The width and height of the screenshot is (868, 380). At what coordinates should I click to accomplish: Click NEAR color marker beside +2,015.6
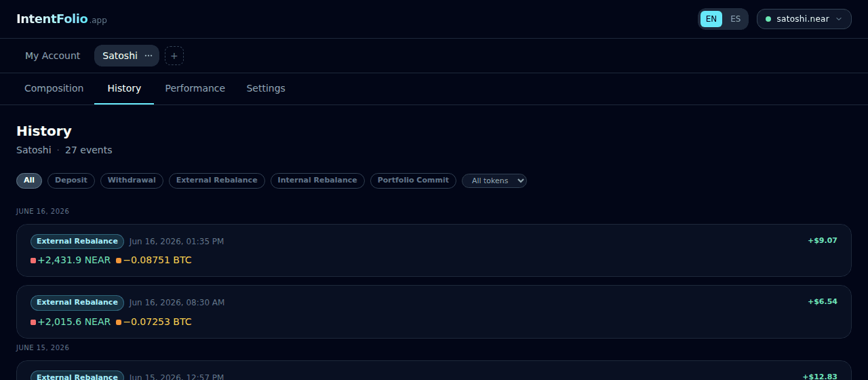pos(33,322)
